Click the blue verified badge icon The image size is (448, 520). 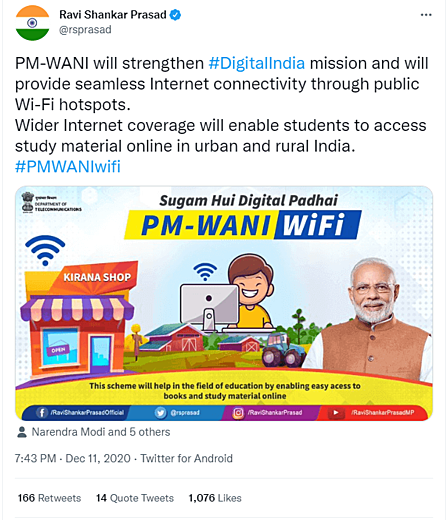175,15
